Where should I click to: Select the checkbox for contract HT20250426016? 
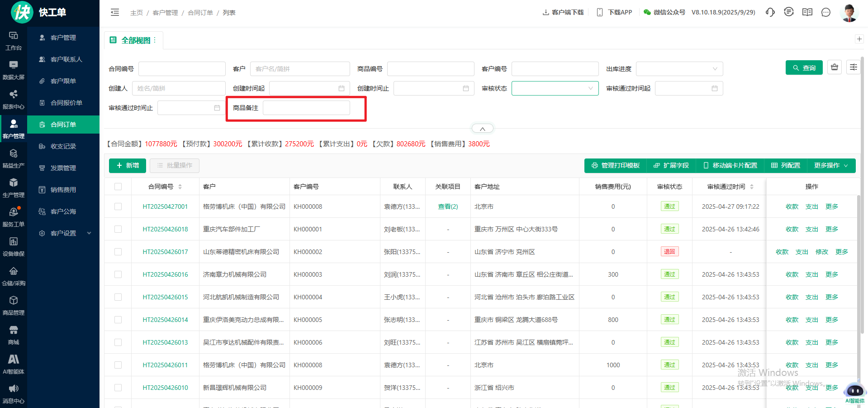click(x=118, y=274)
